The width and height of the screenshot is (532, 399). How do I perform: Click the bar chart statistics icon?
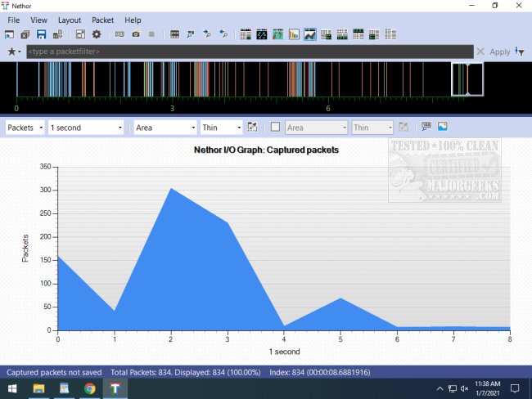coord(294,34)
